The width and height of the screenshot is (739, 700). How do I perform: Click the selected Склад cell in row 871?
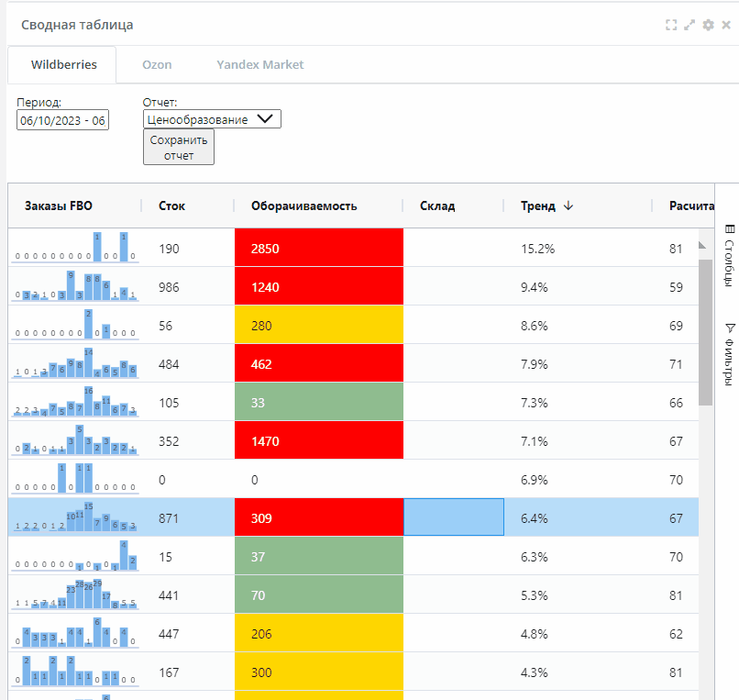454,517
